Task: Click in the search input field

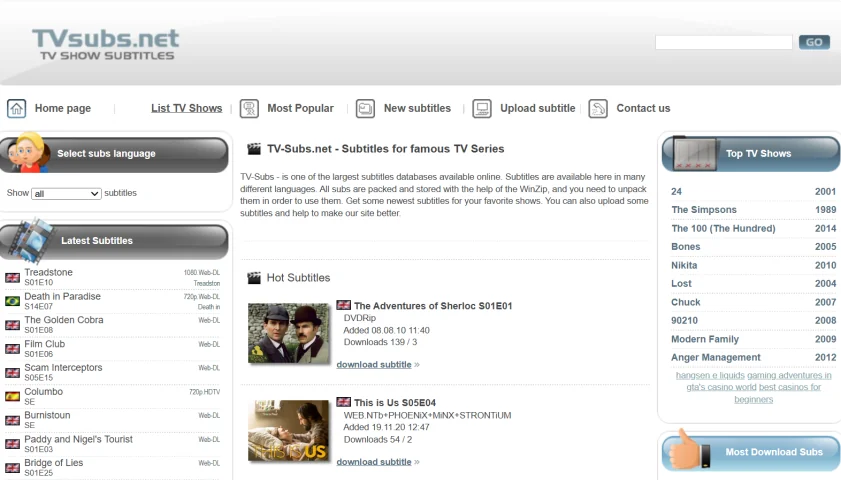Action: [x=724, y=42]
